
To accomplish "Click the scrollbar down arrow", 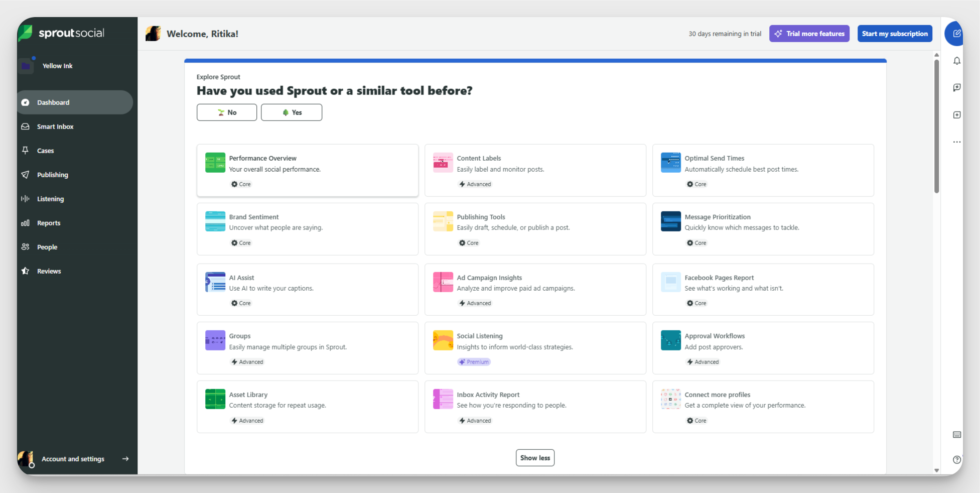I will tap(936, 470).
